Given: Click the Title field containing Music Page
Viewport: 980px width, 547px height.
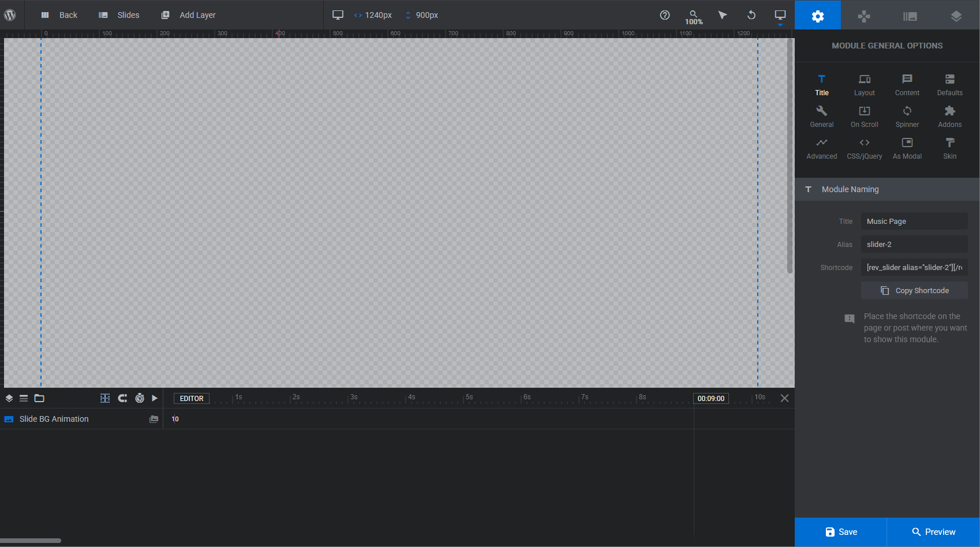Looking at the screenshot, I should [914, 222].
